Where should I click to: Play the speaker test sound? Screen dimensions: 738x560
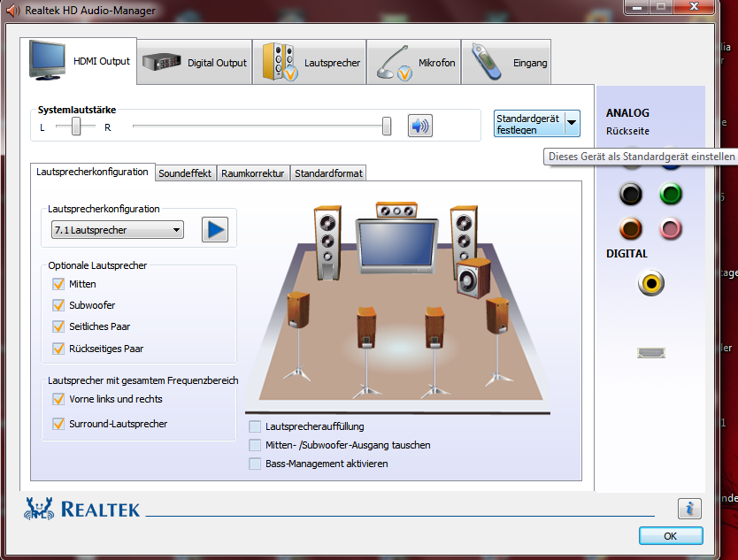coord(215,230)
